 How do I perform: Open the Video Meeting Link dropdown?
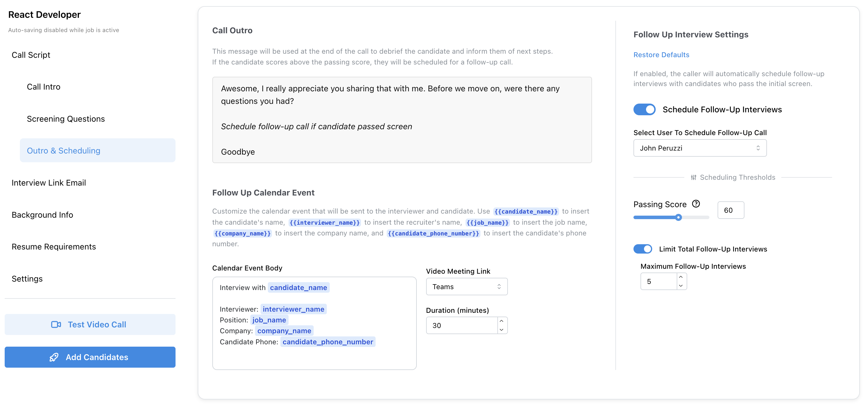pos(466,287)
